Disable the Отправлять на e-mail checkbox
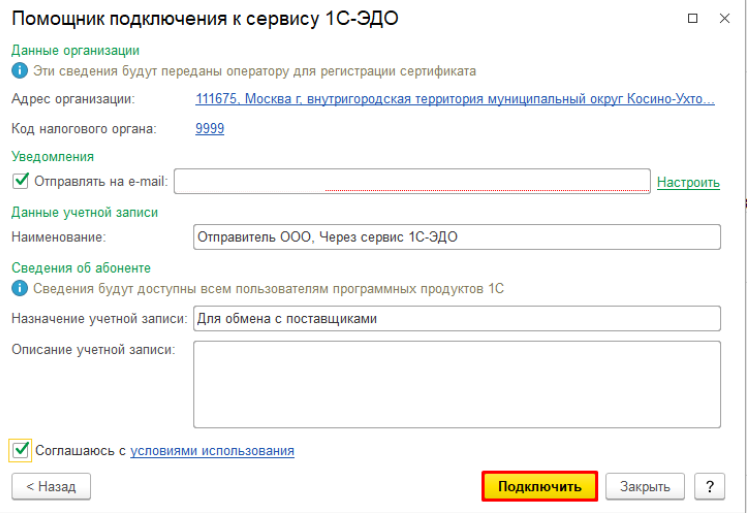This screenshot has height=513, width=747. click(x=21, y=181)
